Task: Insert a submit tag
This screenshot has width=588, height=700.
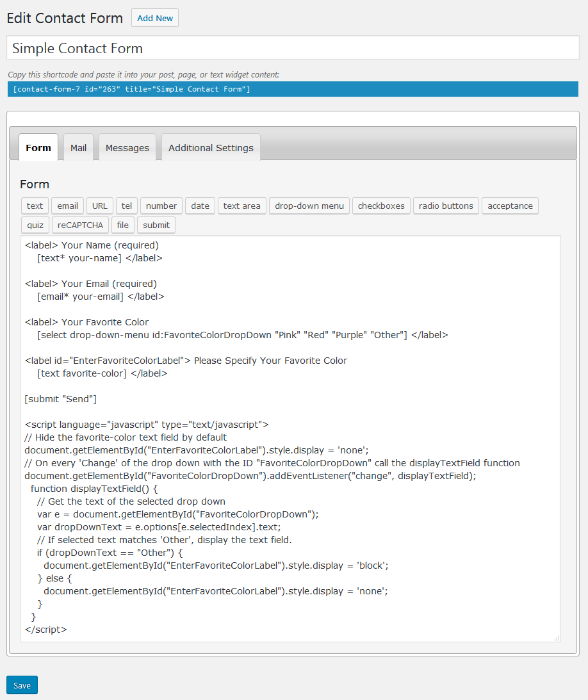Action: pyautogui.click(x=156, y=225)
